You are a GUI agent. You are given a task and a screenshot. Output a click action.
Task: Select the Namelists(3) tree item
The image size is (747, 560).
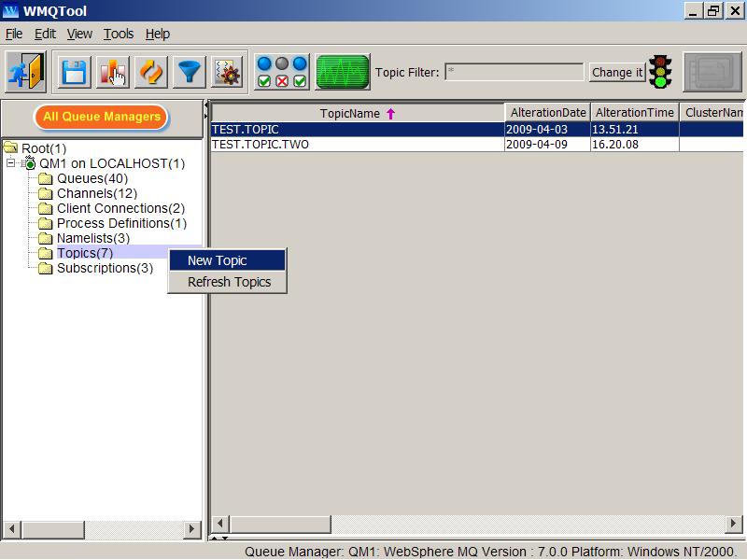[x=93, y=238]
